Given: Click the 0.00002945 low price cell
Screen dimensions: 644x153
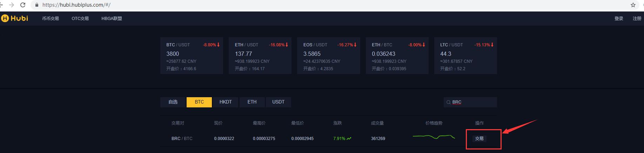Looking at the screenshot, I should pos(302,139).
